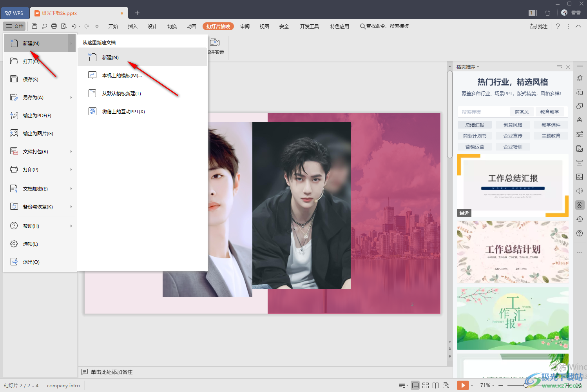Click the history clock icon in right sidebar
Image resolution: width=587 pixels, height=392 pixels.
[x=580, y=219]
